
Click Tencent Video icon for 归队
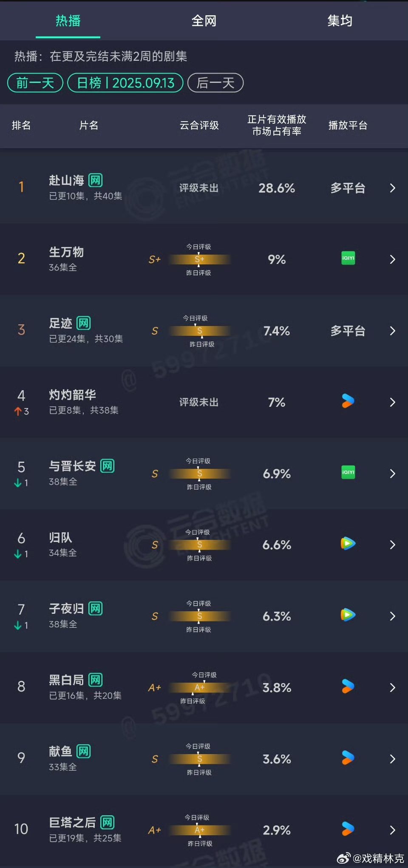(x=348, y=544)
